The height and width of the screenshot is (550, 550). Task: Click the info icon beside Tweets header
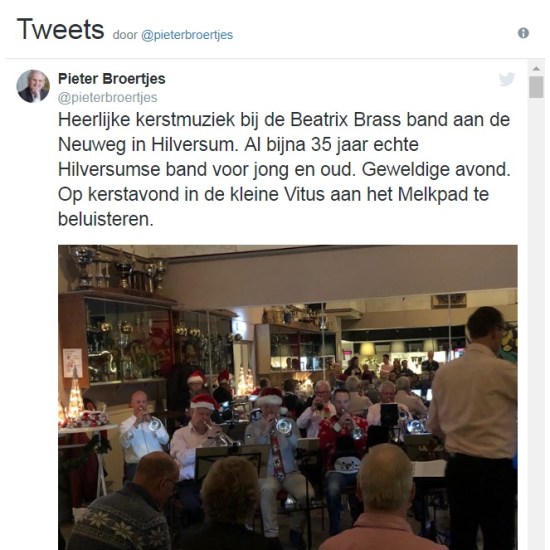point(523,33)
